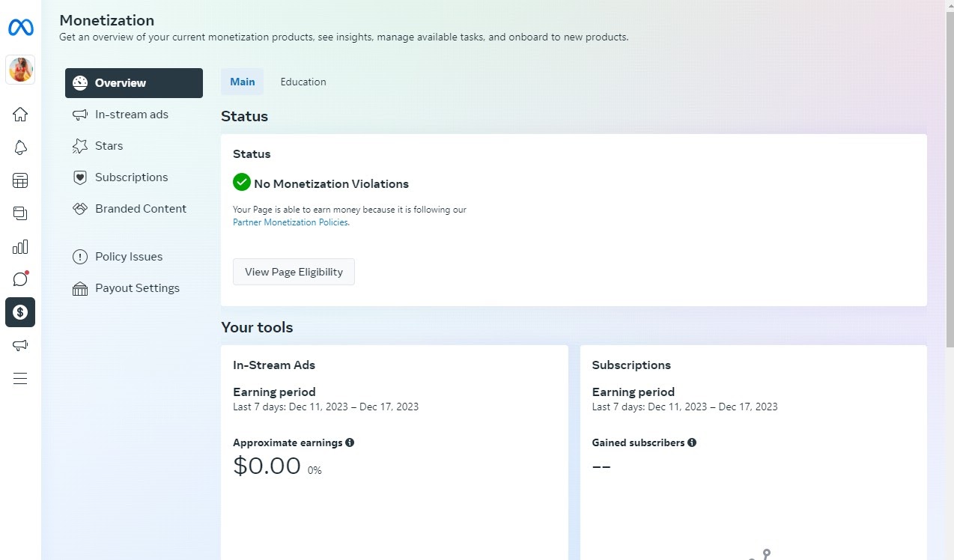This screenshot has width=954, height=560.
Task: Open the Ads megaphone icon in sidebar
Action: coord(20,345)
